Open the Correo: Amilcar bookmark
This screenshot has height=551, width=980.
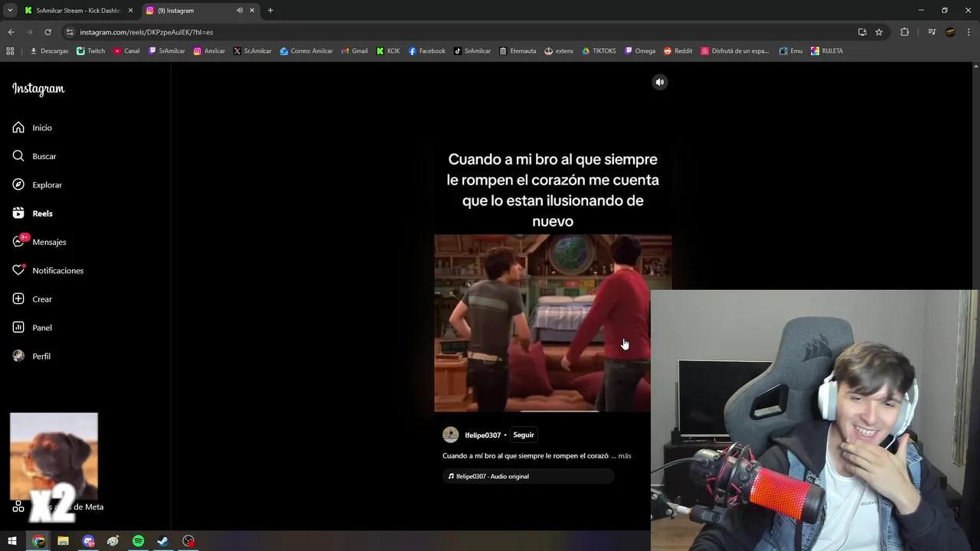pyautogui.click(x=306, y=51)
